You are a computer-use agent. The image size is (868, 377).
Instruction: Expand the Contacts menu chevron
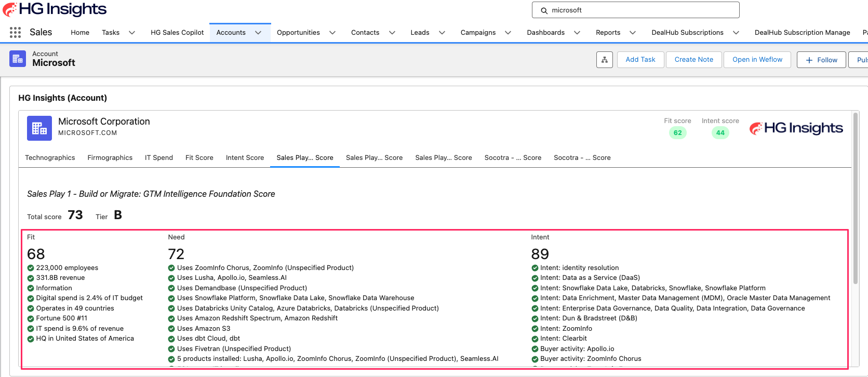(392, 33)
